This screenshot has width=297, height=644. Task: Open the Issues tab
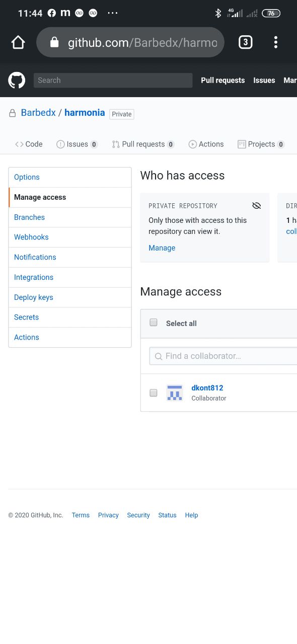[x=77, y=144]
